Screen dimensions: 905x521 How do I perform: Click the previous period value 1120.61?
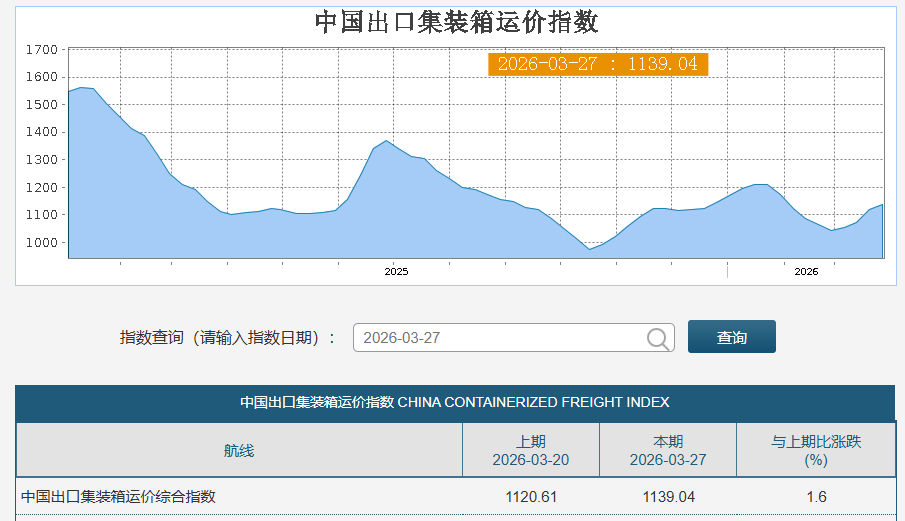click(530, 496)
